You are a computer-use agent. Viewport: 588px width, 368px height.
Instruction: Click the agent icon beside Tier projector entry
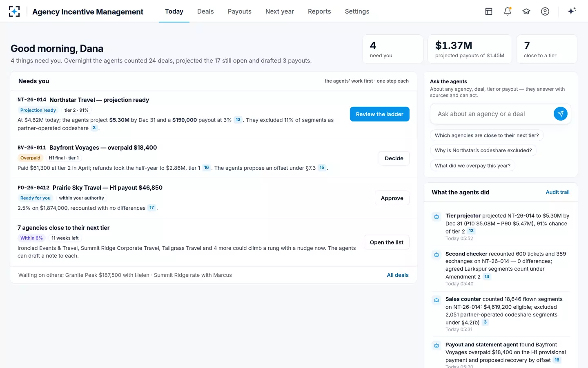(437, 217)
